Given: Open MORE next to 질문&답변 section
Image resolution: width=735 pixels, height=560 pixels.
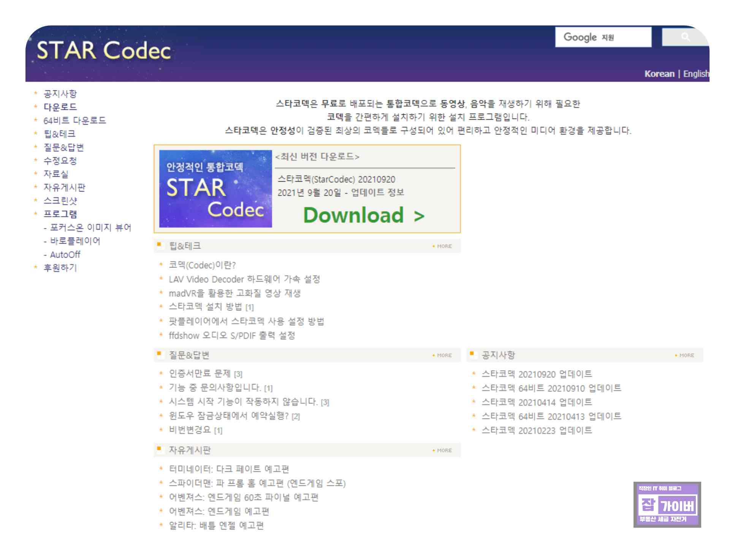Looking at the screenshot, I should pos(443,355).
